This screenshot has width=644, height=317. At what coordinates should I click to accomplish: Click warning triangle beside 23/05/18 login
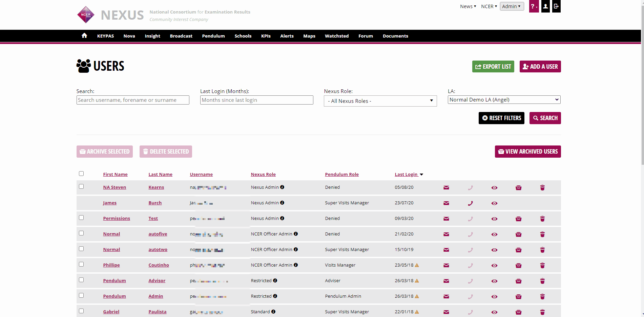coord(417,265)
